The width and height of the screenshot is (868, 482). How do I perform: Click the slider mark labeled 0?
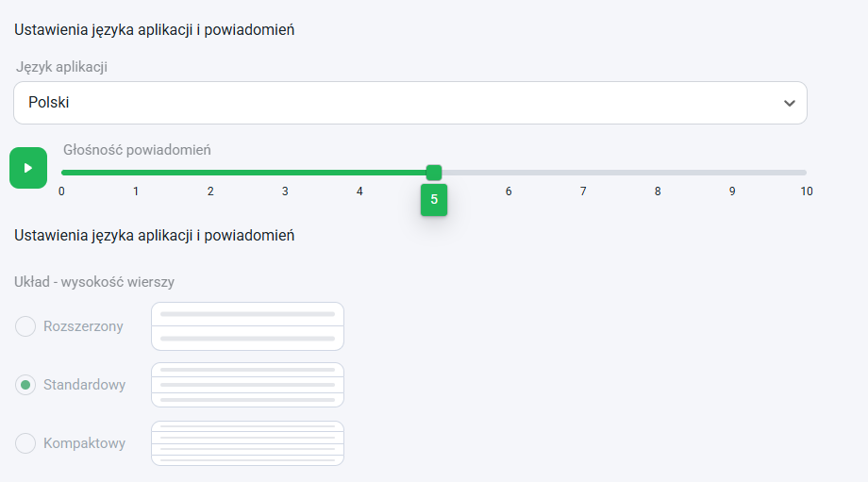pos(61,191)
